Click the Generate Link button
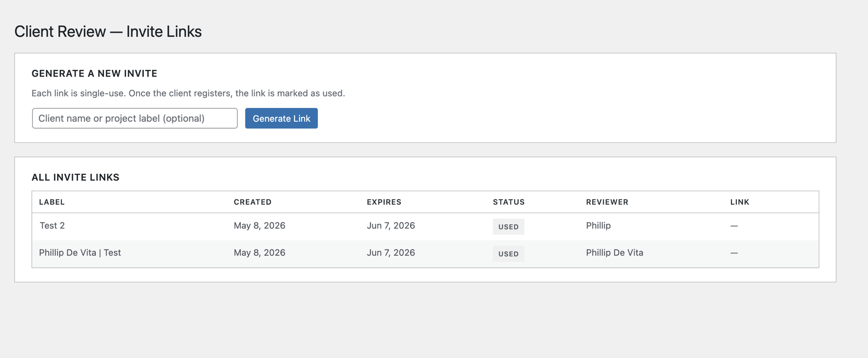Image resolution: width=868 pixels, height=358 pixels. 281,118
